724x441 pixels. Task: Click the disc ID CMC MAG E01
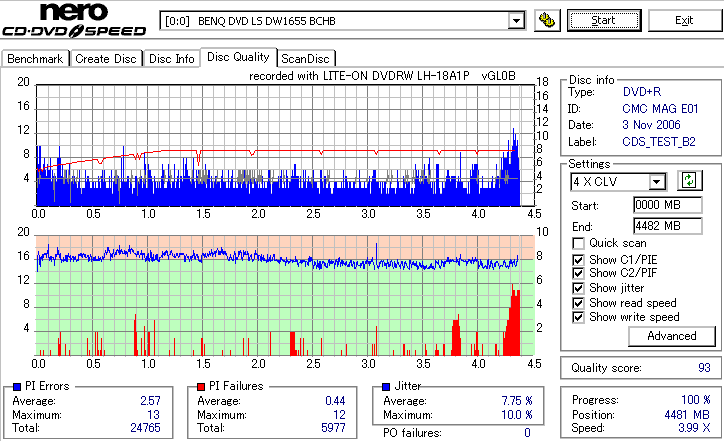[x=660, y=109]
